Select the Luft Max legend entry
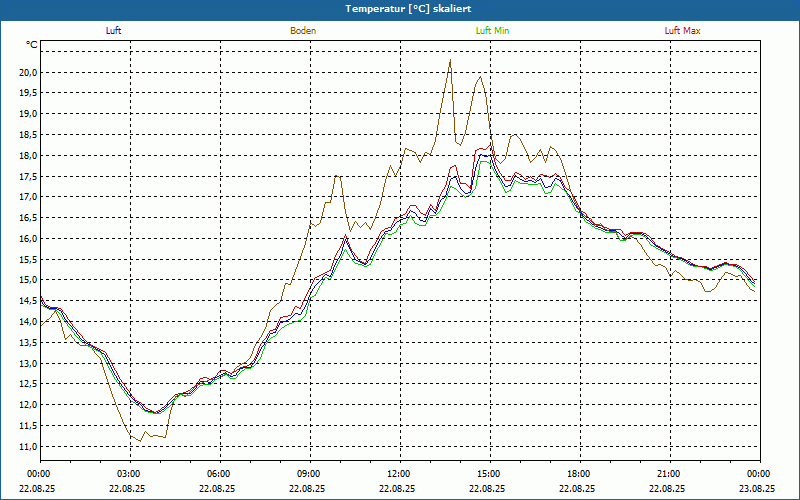Viewport: 800px width, 500px height. click(683, 31)
